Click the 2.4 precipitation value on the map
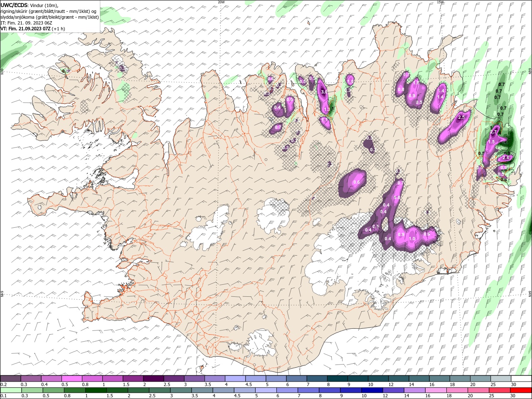Image resolution: width=532 pixels, height=399 pixels. [506, 158]
